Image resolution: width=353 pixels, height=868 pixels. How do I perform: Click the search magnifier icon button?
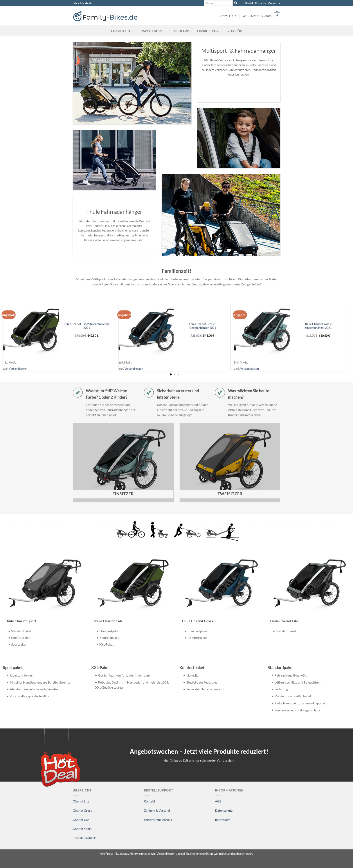[x=236, y=3]
